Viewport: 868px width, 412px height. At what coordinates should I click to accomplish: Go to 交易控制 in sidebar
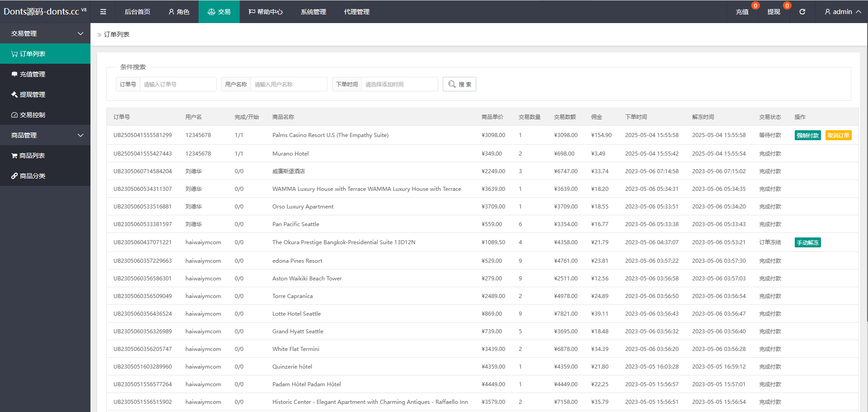tap(45, 115)
